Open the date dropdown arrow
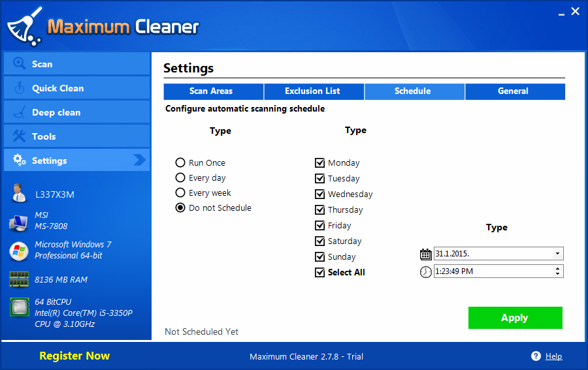588x370 pixels. [x=558, y=254]
